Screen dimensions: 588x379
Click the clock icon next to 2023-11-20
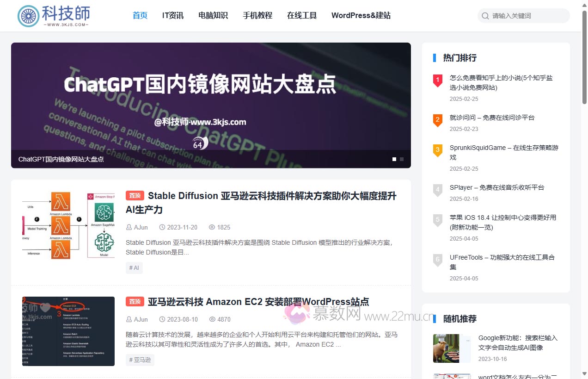click(x=162, y=227)
